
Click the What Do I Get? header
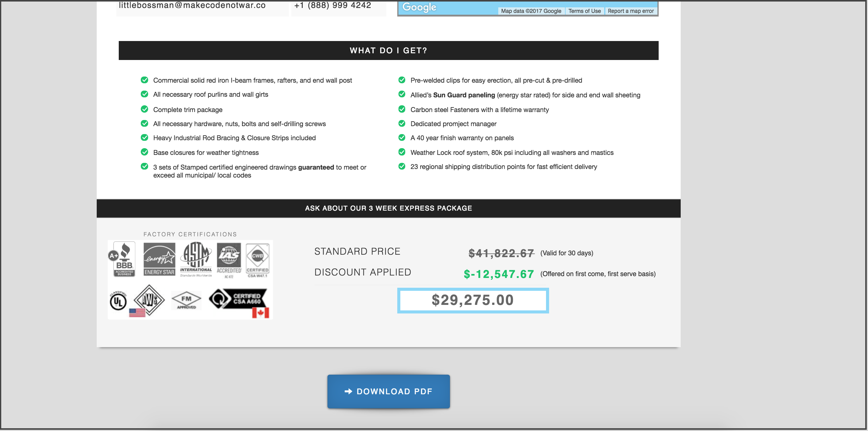click(388, 51)
